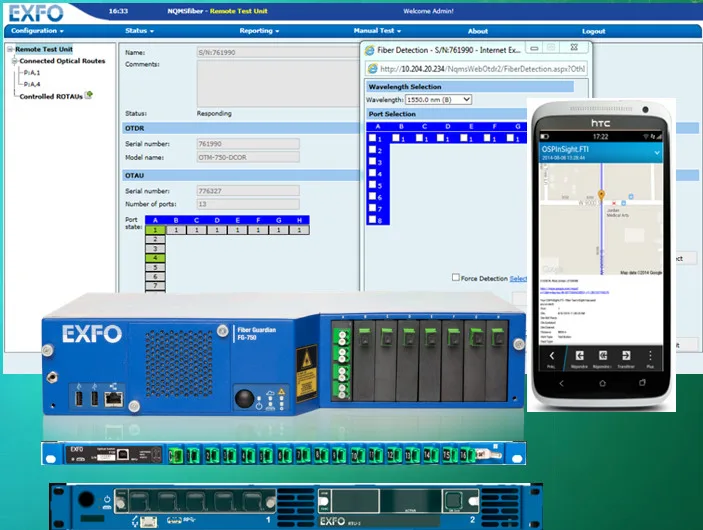Screen dimensions: 703x530
Task: Click the 'Wavelength Selection' section heading
Action: tap(405, 87)
